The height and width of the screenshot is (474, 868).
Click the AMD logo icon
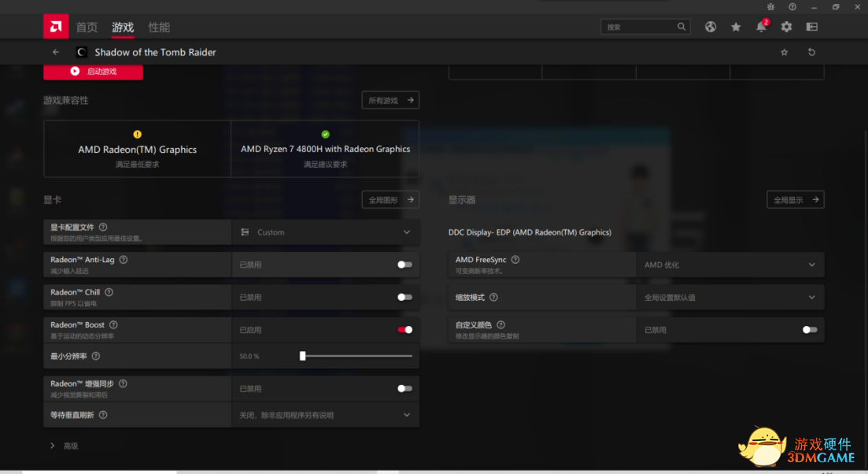pyautogui.click(x=56, y=27)
